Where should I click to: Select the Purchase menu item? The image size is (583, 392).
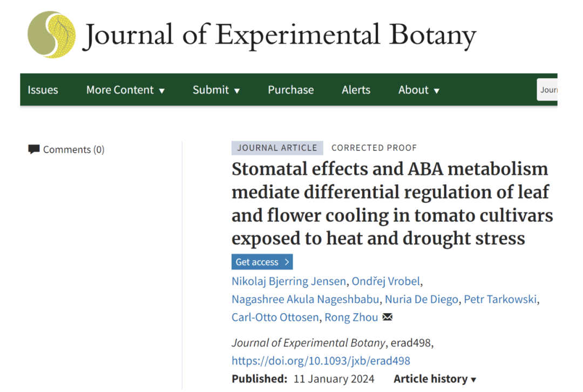pos(290,90)
